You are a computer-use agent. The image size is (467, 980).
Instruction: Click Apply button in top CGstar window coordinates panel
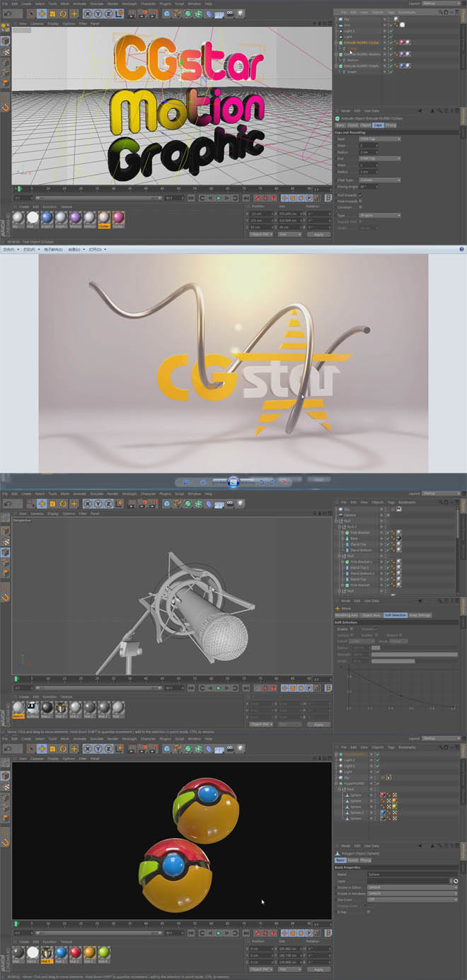coord(318,234)
